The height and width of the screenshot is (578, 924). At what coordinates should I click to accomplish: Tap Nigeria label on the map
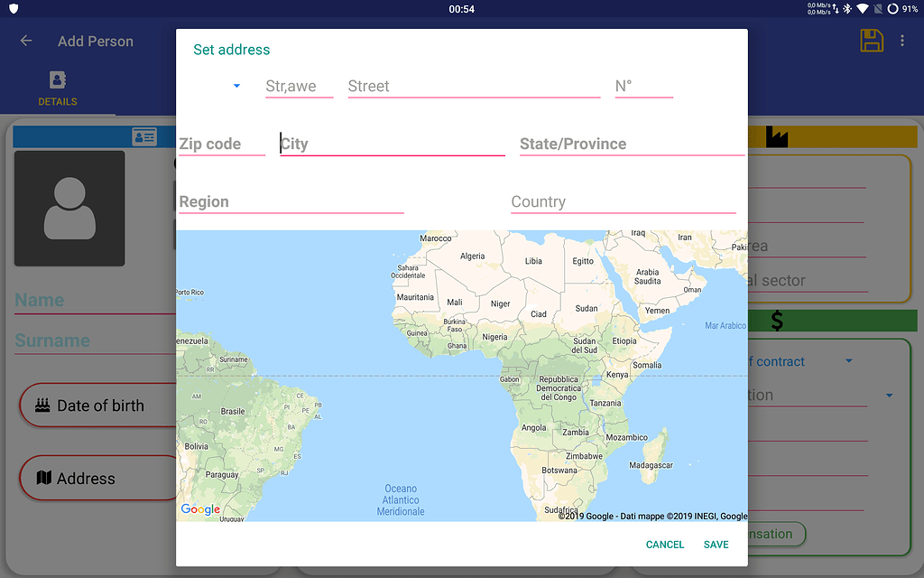tap(494, 338)
